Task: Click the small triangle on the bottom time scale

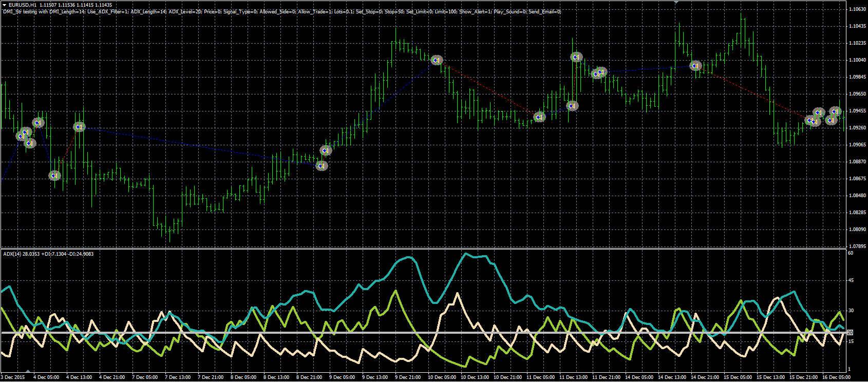Action: coord(28,371)
